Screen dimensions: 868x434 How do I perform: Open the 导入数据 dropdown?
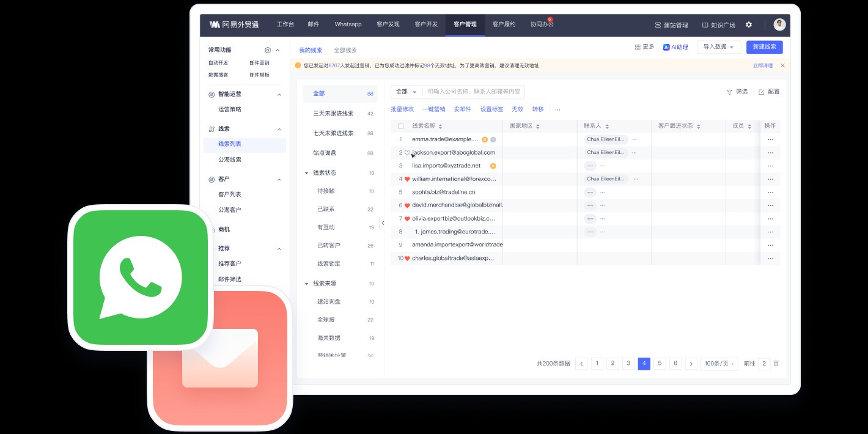pos(719,47)
